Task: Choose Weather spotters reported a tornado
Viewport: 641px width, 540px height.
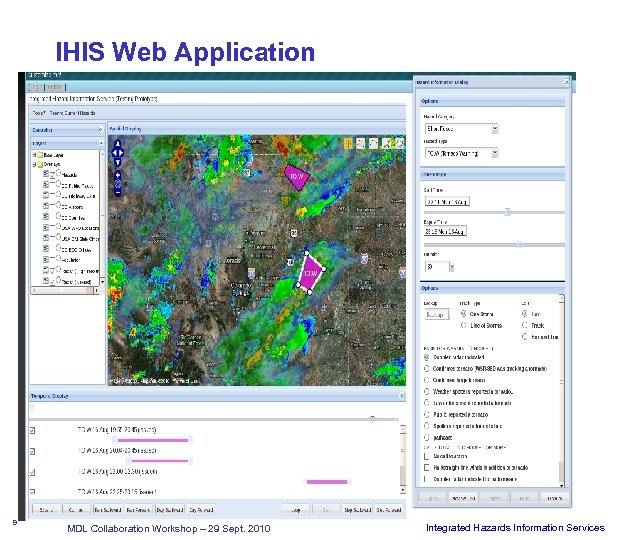Action: point(426,391)
